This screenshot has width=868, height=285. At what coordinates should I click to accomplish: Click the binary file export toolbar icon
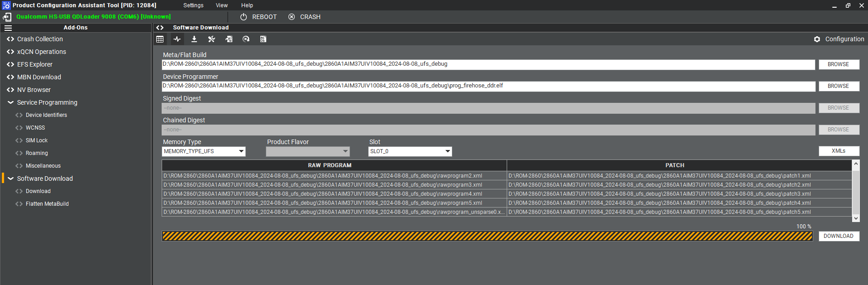(x=229, y=39)
